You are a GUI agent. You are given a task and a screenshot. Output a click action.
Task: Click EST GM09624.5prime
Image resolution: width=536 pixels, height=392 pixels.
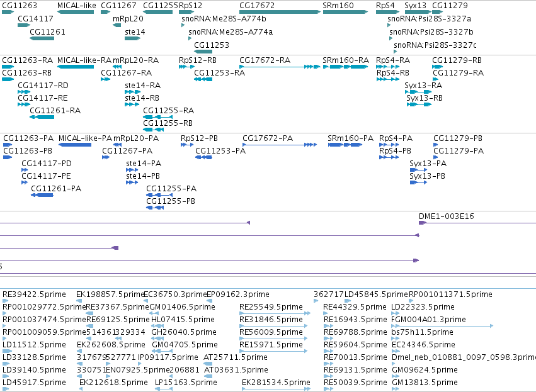pyautogui.click(x=425, y=370)
